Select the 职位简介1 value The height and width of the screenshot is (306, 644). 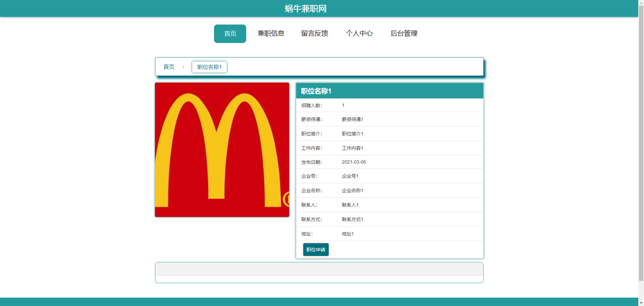pos(353,134)
